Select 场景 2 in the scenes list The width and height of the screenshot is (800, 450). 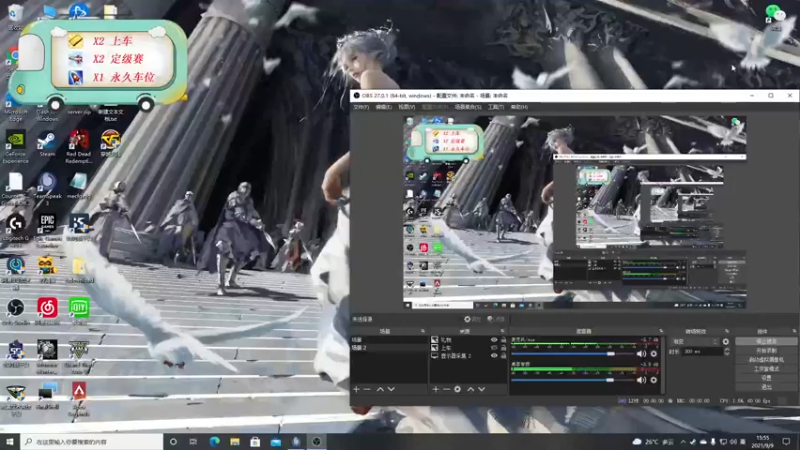click(x=389, y=347)
